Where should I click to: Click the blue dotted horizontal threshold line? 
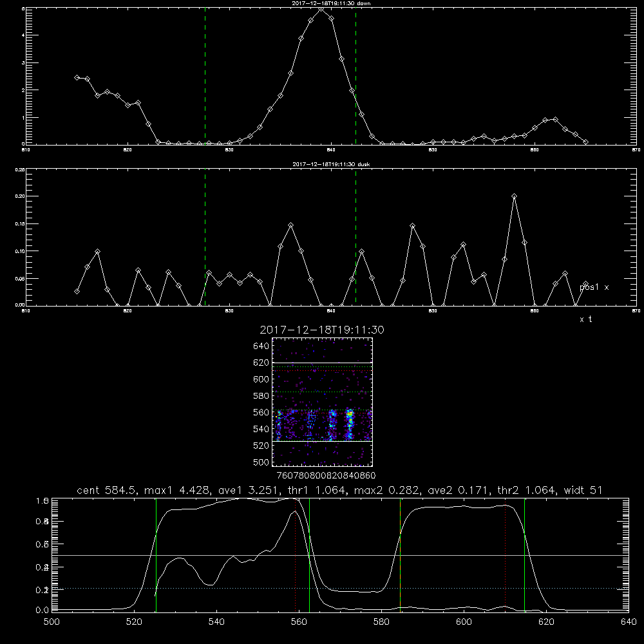(x=339, y=589)
